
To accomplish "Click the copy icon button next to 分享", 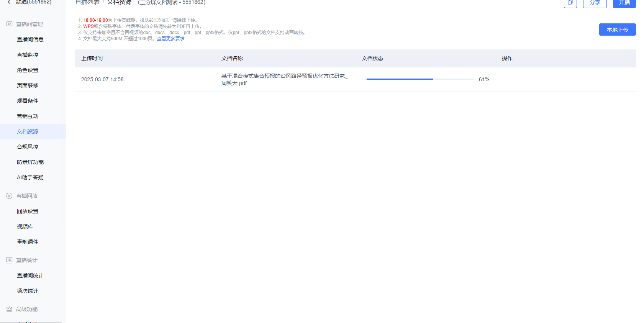I will pyautogui.click(x=570, y=3).
